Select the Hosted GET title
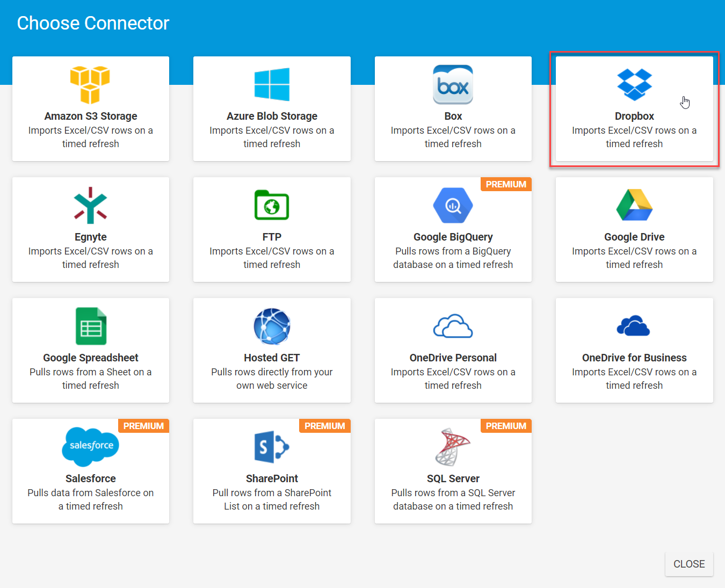Screen dimensions: 725x588 tap(272, 358)
